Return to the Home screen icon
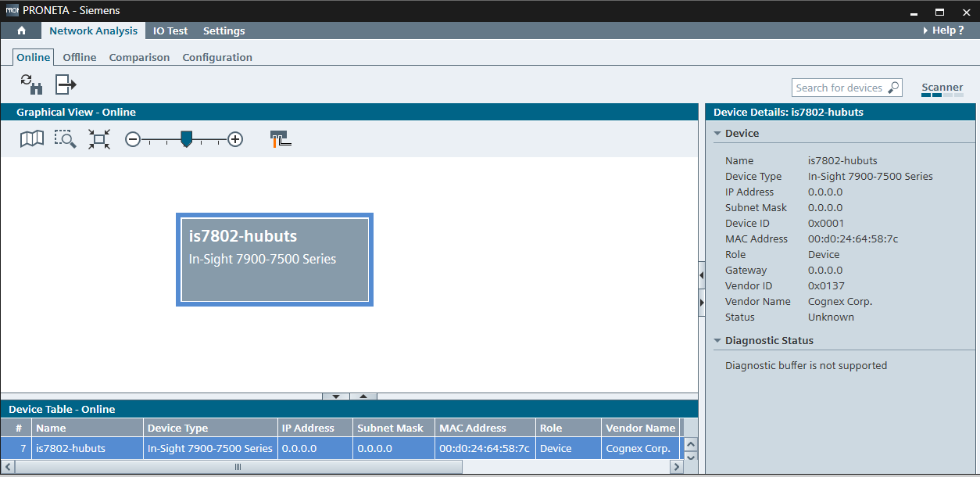This screenshot has height=477, width=980. [21, 30]
